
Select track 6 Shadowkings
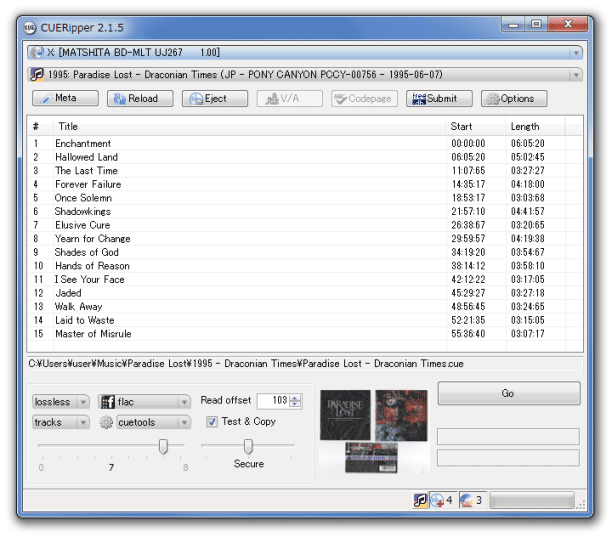tap(304, 212)
